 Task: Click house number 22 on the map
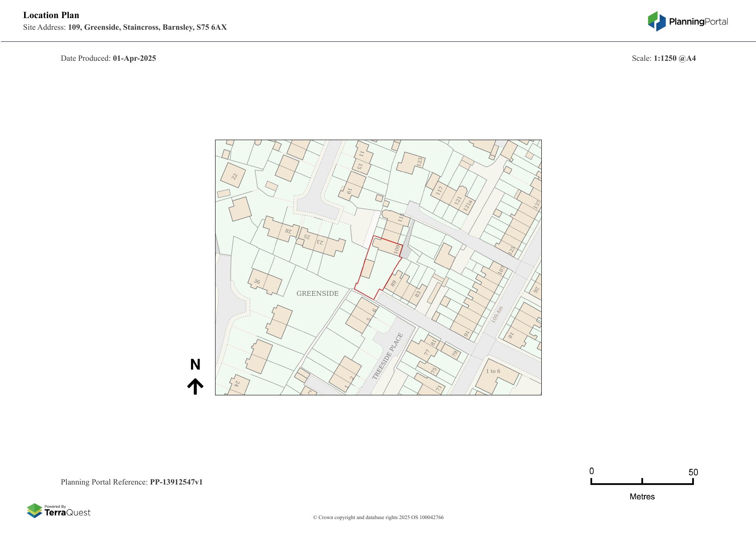pos(234,176)
